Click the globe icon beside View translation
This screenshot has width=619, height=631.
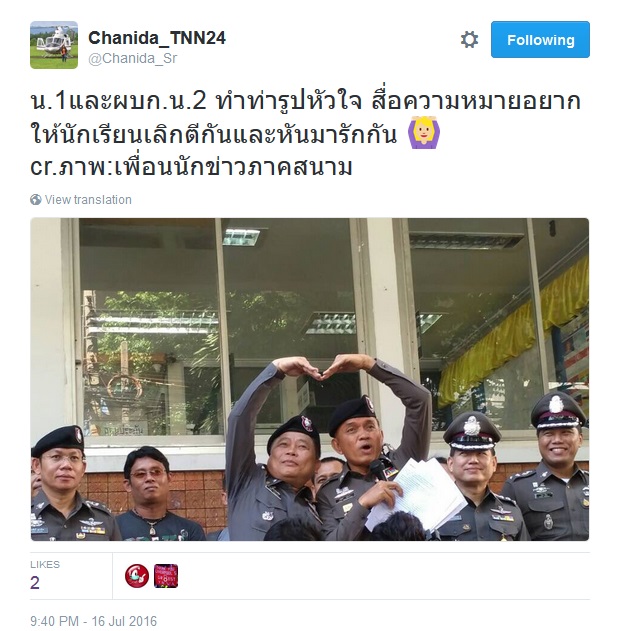[x=36, y=200]
